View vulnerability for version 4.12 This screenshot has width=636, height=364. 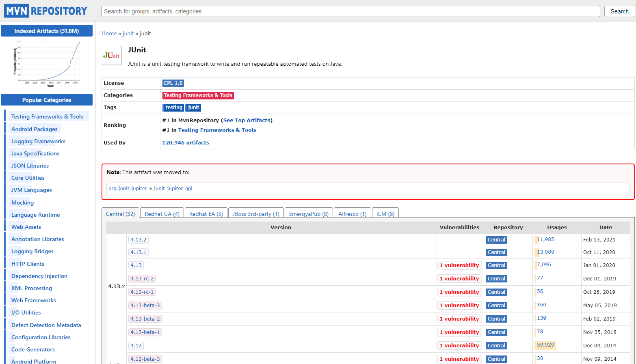pyautogui.click(x=459, y=346)
